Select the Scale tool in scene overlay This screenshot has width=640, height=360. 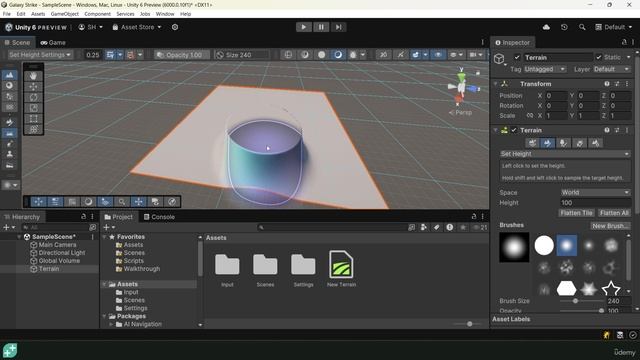click(x=33, y=108)
